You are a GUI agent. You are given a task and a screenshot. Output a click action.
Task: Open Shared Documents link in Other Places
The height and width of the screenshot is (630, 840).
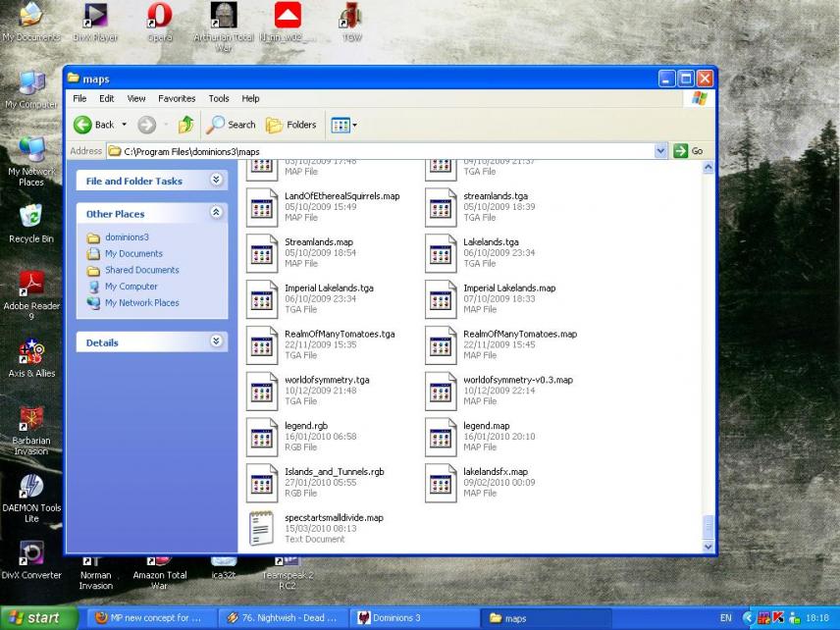(x=141, y=270)
